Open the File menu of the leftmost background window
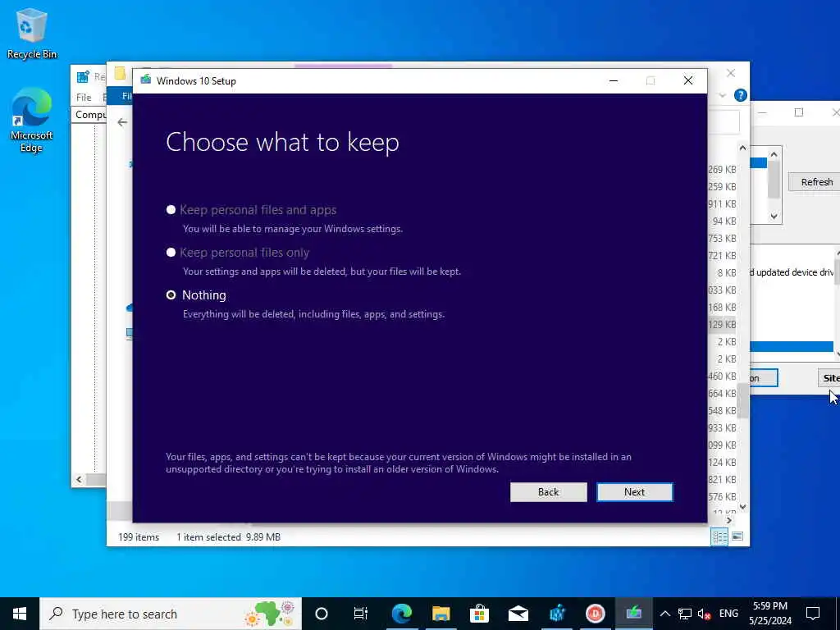Screen dimensions: 840x630 pos(84,98)
